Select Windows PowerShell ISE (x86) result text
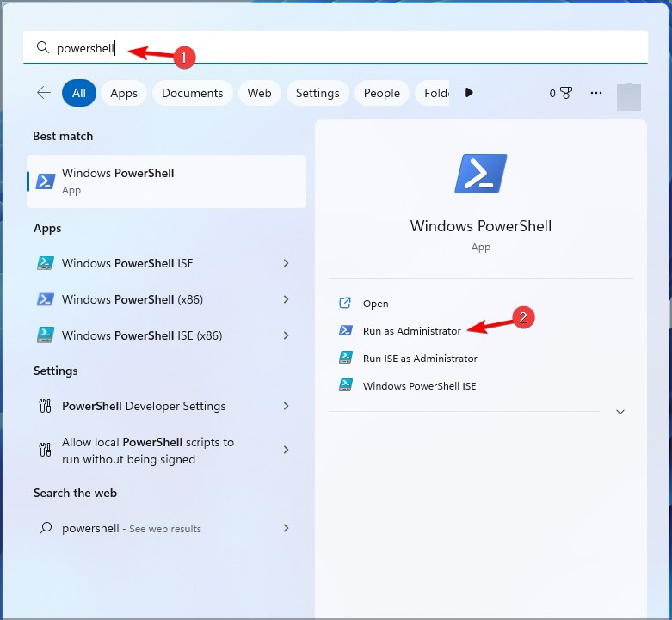672x620 pixels. pyautogui.click(x=142, y=335)
